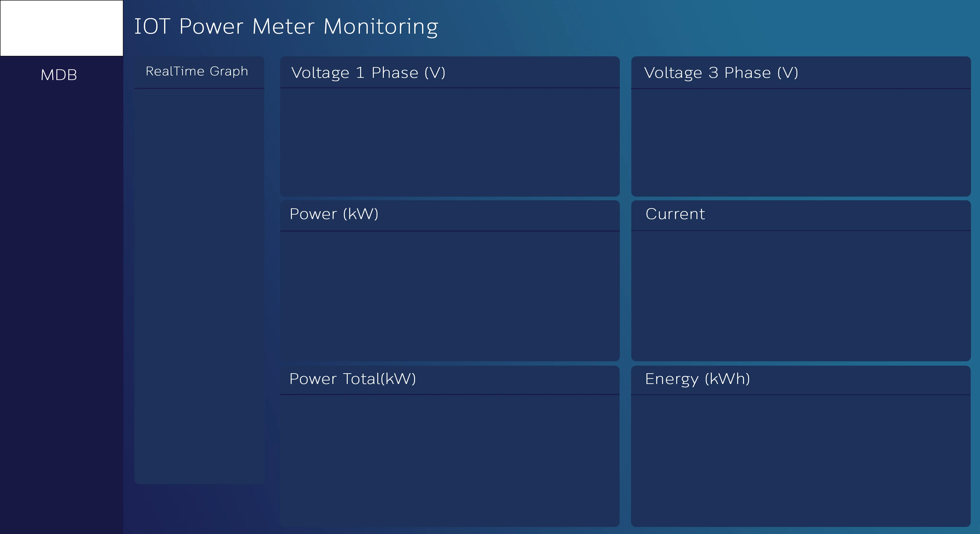Click the Energy (kWh) chart area
This screenshot has height=534, width=980.
[801, 461]
